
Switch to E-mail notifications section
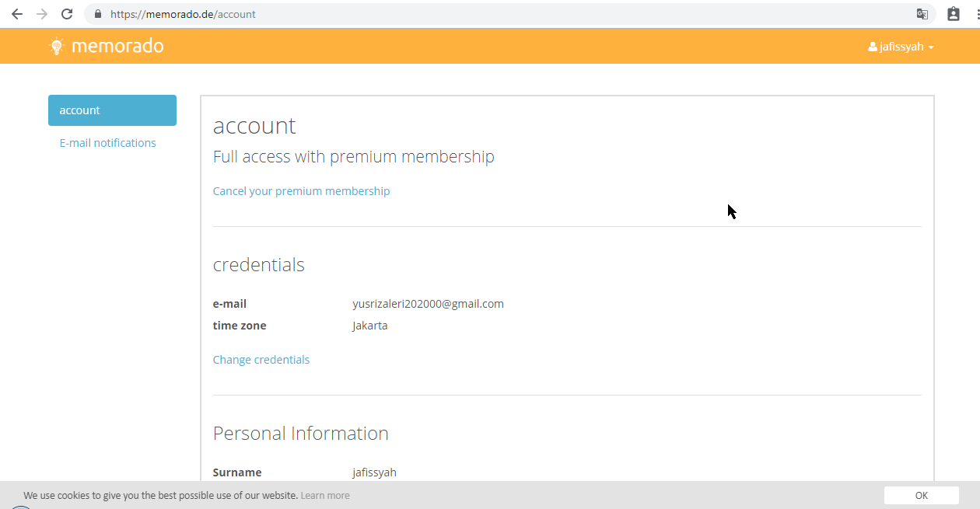[107, 143]
